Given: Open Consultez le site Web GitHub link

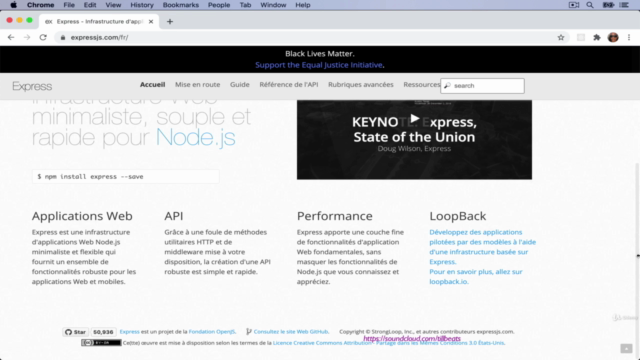Looking at the screenshot, I should 291,332.
